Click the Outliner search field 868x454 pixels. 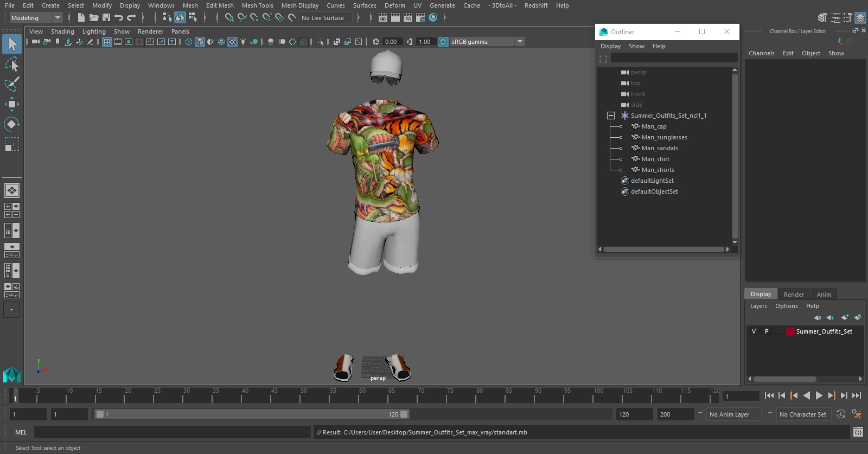point(674,57)
